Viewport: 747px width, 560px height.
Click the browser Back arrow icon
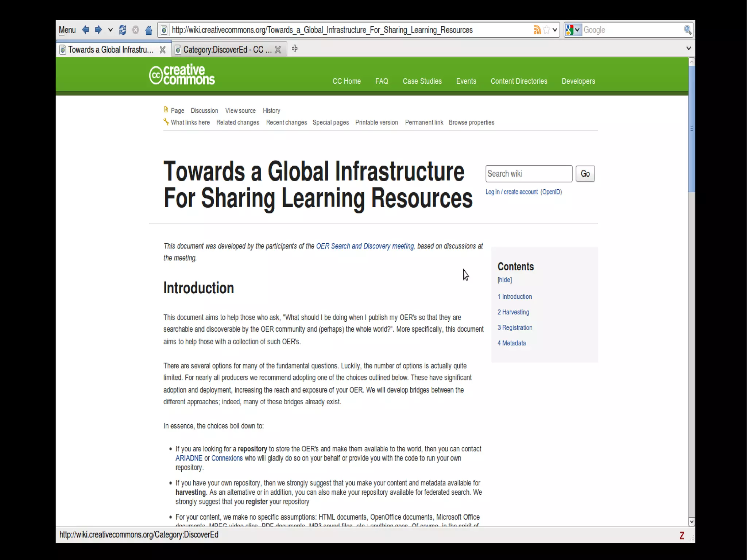click(85, 30)
